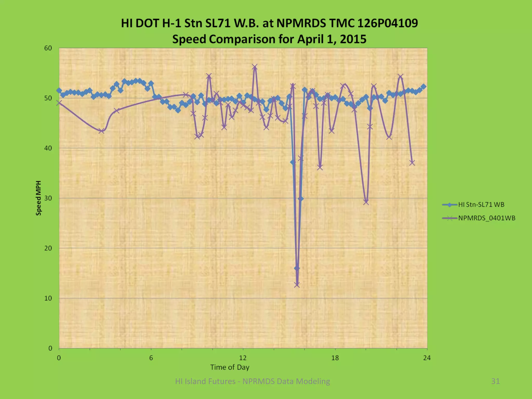Image resolution: width=532 pixels, height=399 pixels.
Task: Click the blue diamond legend marker
Action: point(450,205)
